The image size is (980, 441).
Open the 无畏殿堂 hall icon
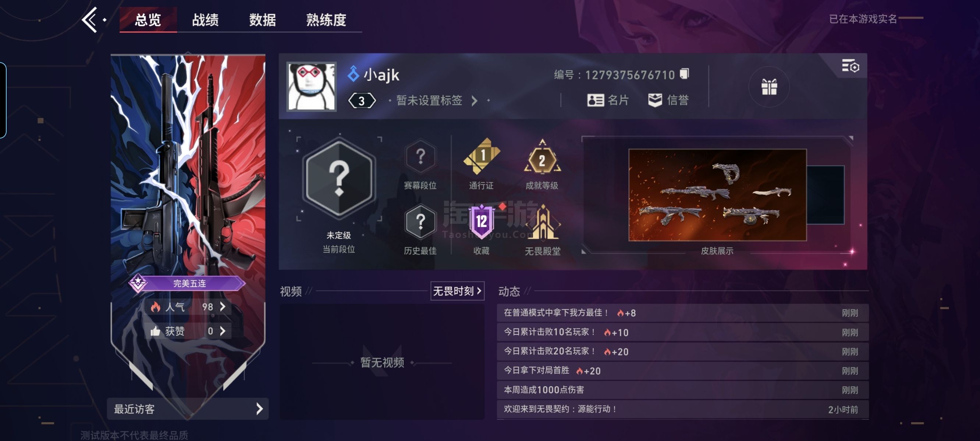click(543, 223)
